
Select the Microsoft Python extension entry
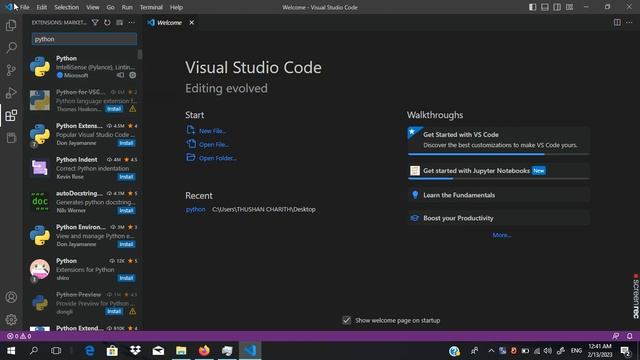coord(82,67)
